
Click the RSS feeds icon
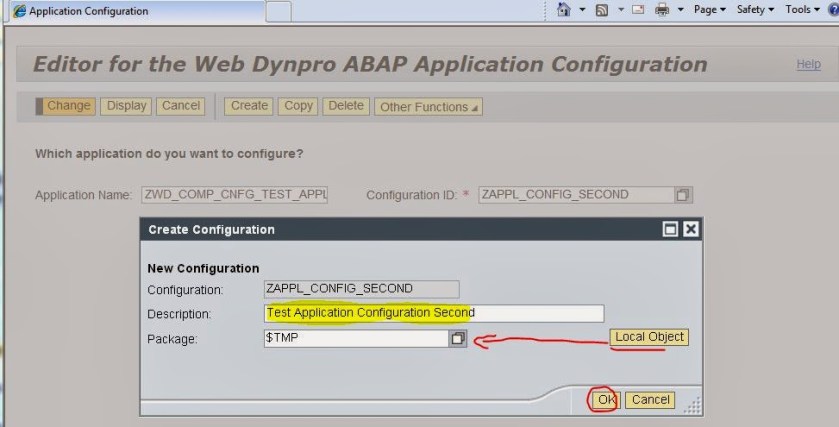[x=602, y=10]
